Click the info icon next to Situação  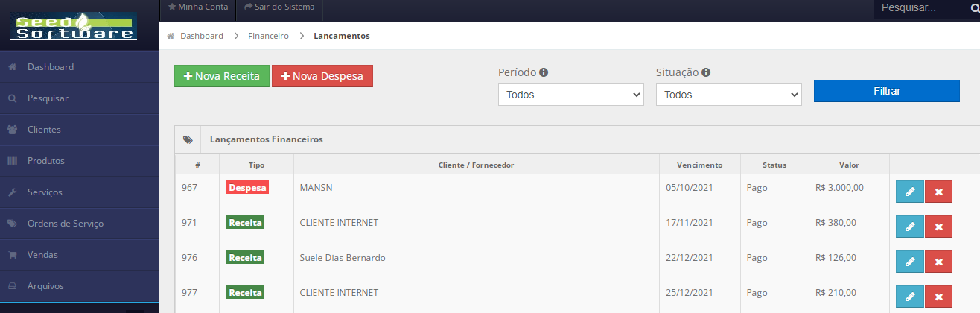coord(706,72)
